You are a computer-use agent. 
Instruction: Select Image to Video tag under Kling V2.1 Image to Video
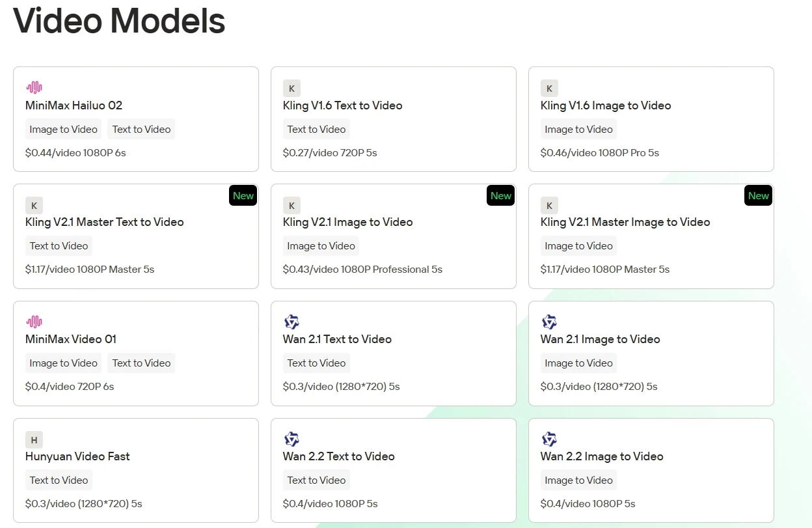click(321, 245)
